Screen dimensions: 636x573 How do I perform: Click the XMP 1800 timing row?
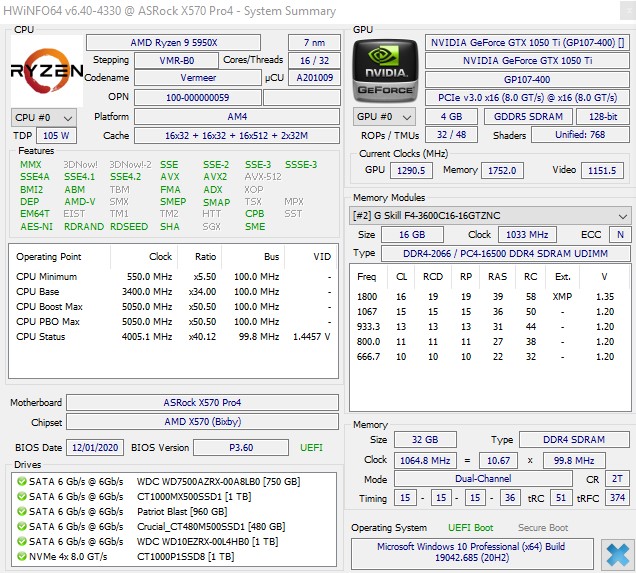pos(490,296)
